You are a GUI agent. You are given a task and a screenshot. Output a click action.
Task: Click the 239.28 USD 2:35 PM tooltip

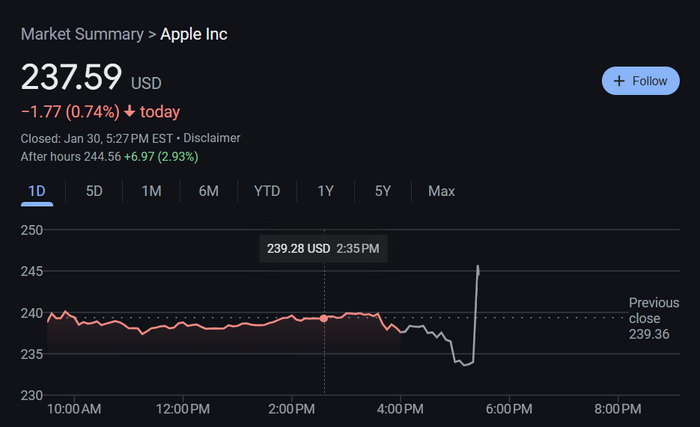tap(323, 248)
